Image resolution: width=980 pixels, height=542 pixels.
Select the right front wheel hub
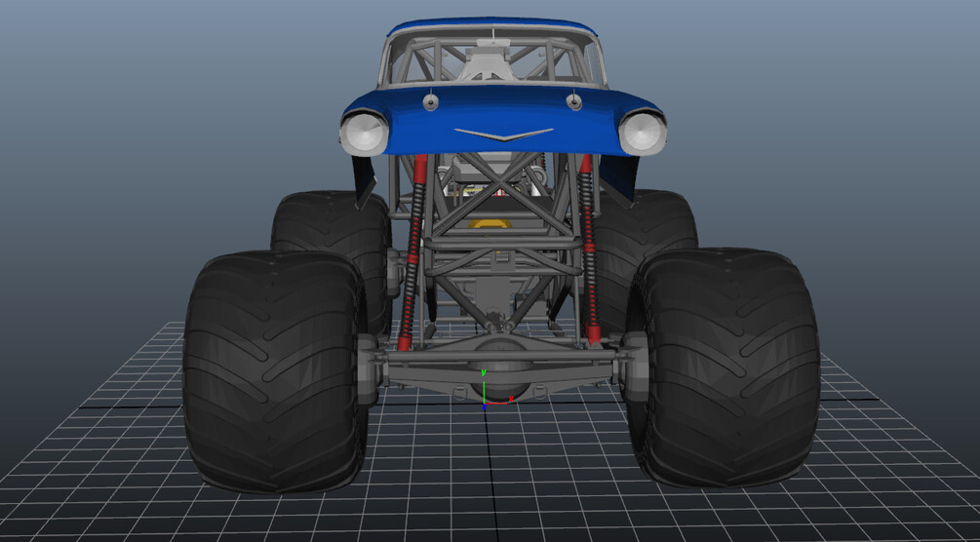pyautogui.click(x=635, y=366)
